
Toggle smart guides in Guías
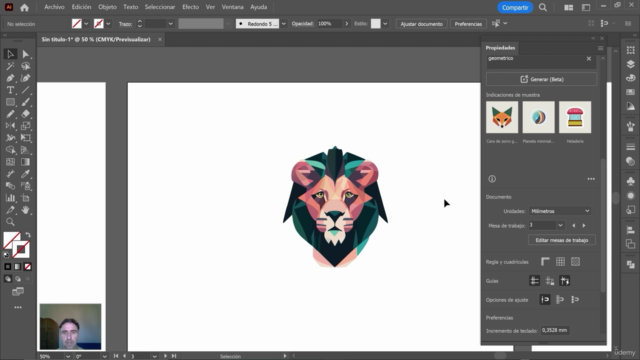[x=565, y=280]
